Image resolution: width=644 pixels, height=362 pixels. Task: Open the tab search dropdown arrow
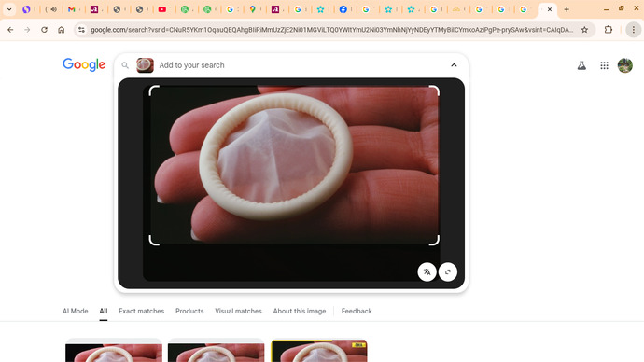[9, 9]
